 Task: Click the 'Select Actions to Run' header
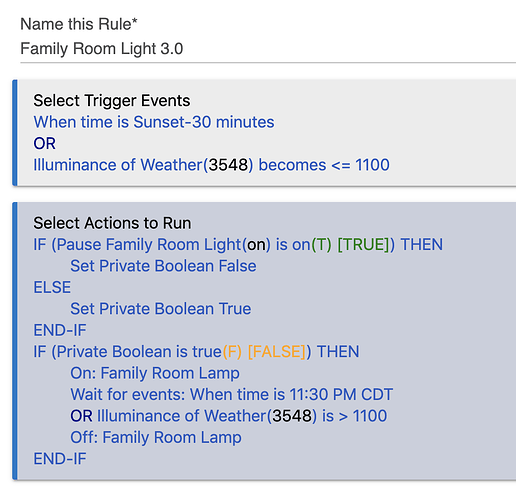[112, 223]
